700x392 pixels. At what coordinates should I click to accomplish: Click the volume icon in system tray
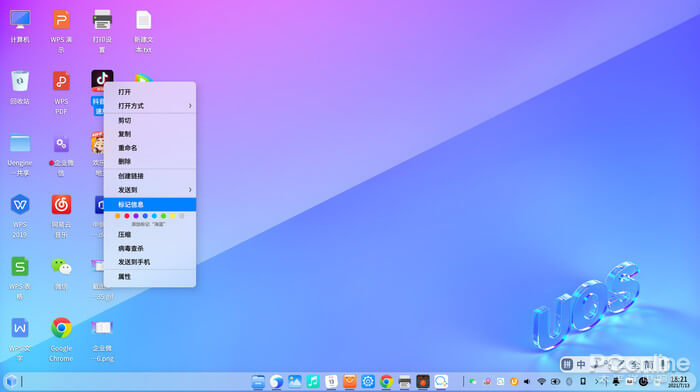coord(527,382)
